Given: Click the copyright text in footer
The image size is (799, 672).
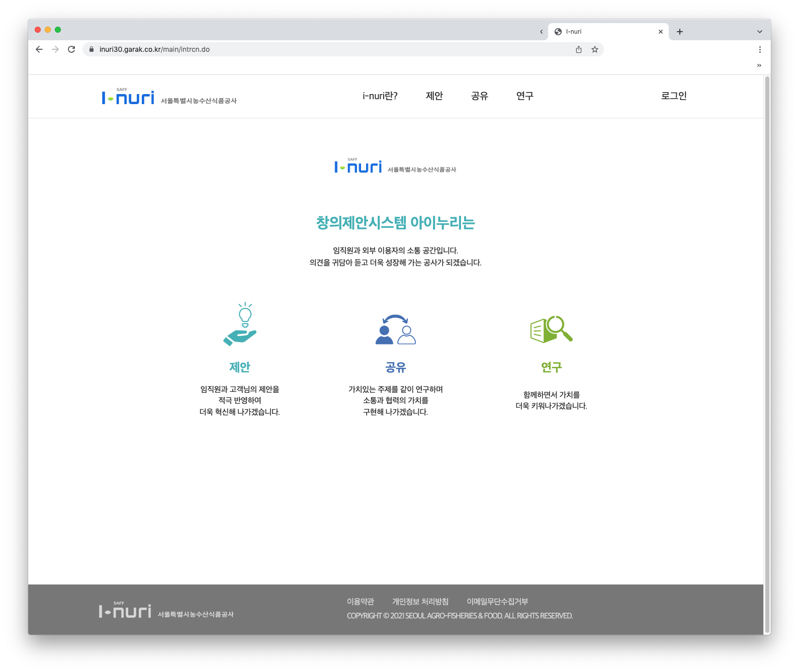Looking at the screenshot, I should 460,616.
